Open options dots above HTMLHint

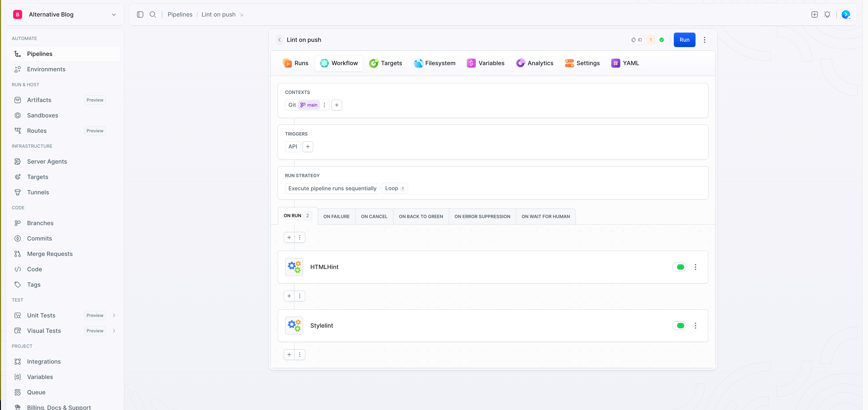coord(300,237)
